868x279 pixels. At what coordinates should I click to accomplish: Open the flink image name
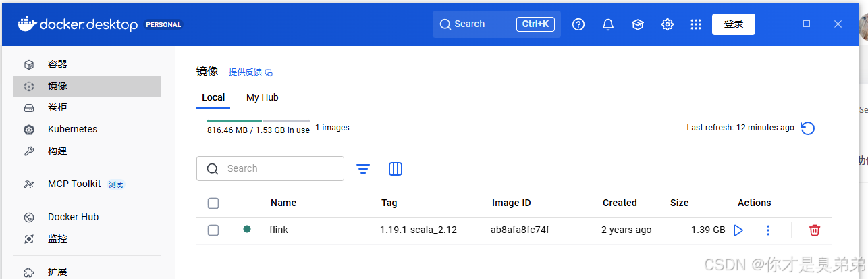(x=279, y=230)
